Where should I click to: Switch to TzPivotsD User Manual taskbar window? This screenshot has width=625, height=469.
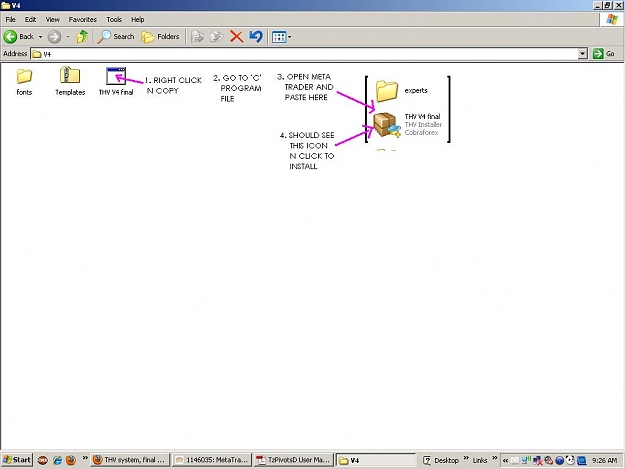294,460
